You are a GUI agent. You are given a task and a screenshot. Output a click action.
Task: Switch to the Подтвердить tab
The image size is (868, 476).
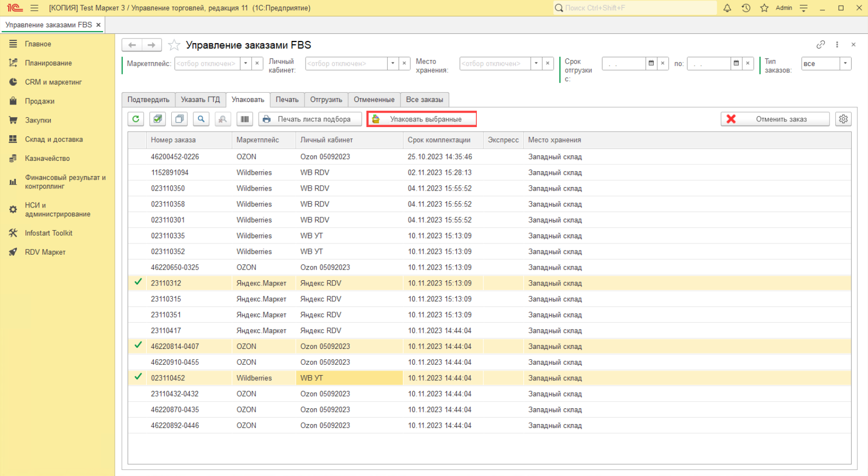coord(148,99)
